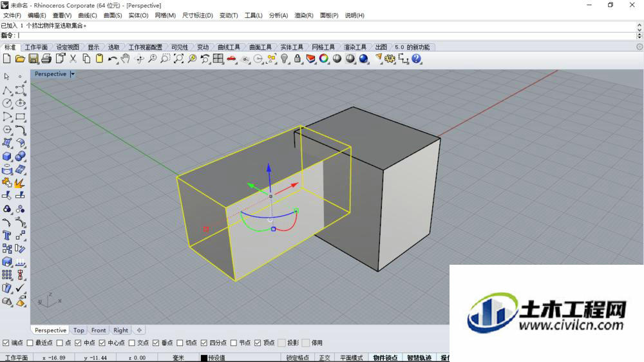Toggle 正交 ortho mode in status bar

[325, 358]
